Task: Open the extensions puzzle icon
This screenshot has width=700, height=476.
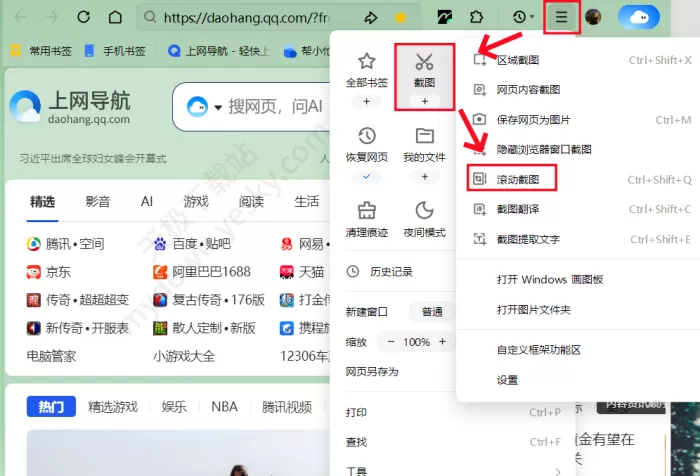Action: pyautogui.click(x=476, y=17)
